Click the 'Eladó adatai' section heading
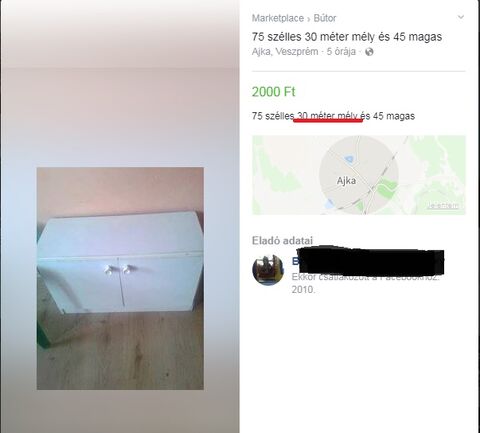The width and height of the screenshot is (480, 433). click(282, 241)
